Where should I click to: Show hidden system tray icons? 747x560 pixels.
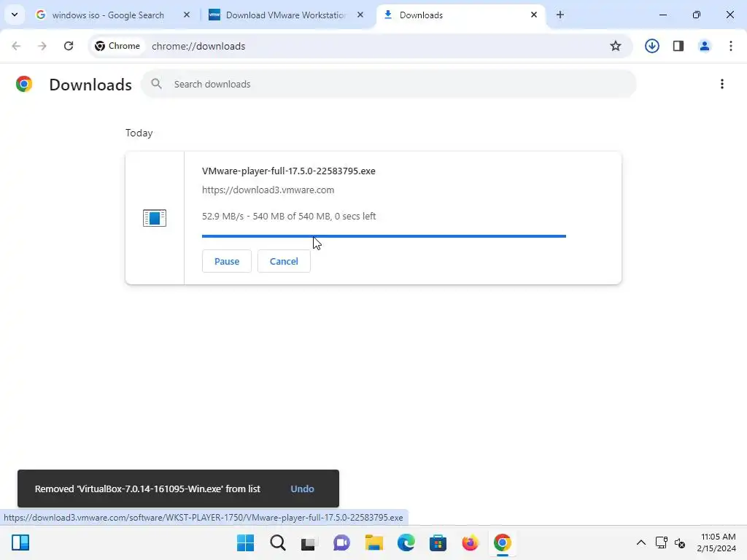[x=641, y=542]
